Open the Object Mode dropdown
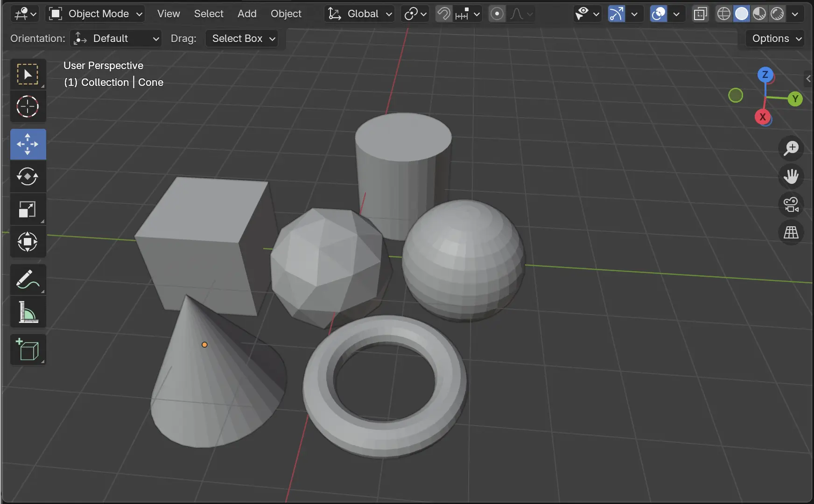This screenshot has height=504, width=814. point(96,14)
